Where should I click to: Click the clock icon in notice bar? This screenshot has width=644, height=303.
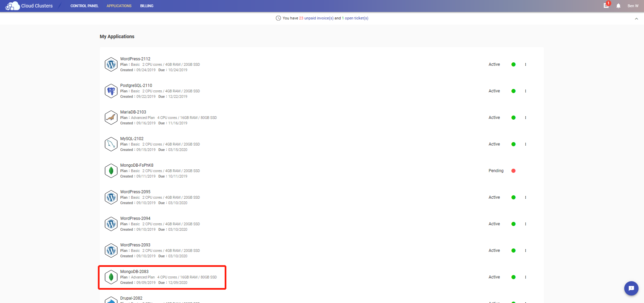pos(278,18)
